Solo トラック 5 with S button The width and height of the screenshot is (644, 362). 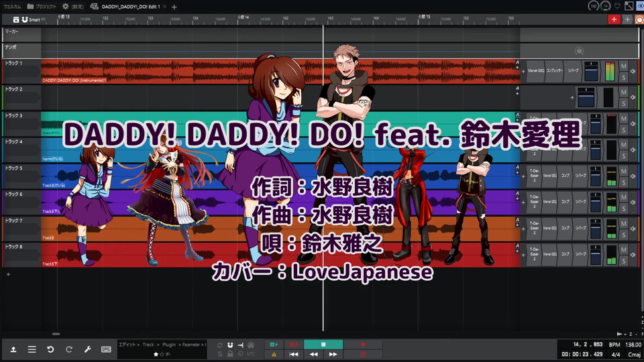(x=623, y=182)
